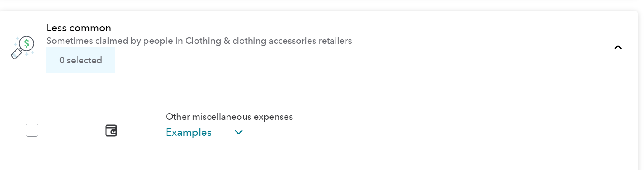This screenshot has height=170, width=644.
Task: Click the 0 selected badge
Action: pyautogui.click(x=80, y=60)
